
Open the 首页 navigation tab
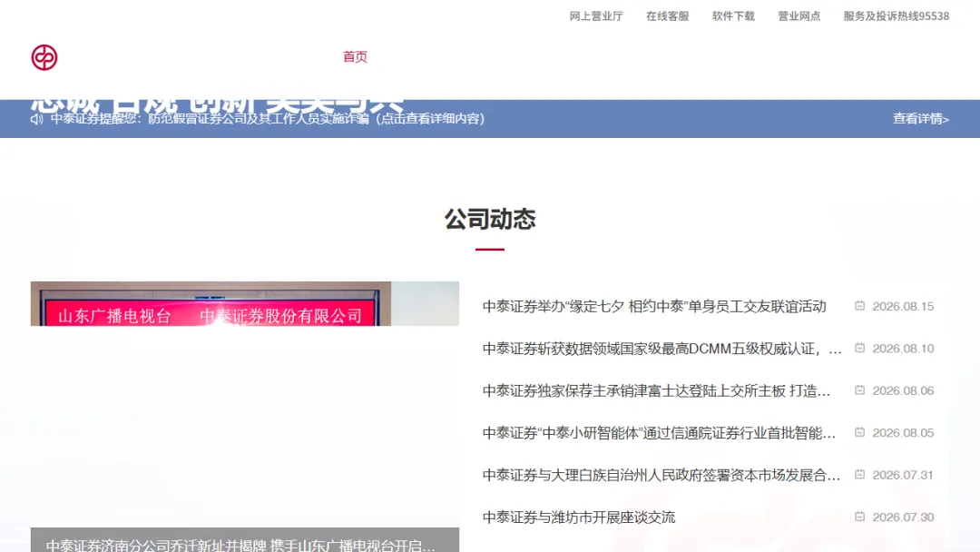[x=355, y=57]
